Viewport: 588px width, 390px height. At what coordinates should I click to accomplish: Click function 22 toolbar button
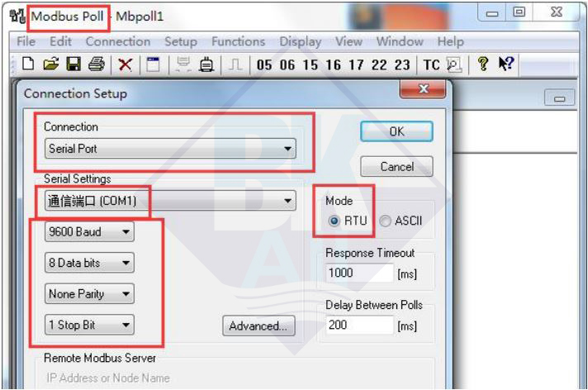pos(379,65)
